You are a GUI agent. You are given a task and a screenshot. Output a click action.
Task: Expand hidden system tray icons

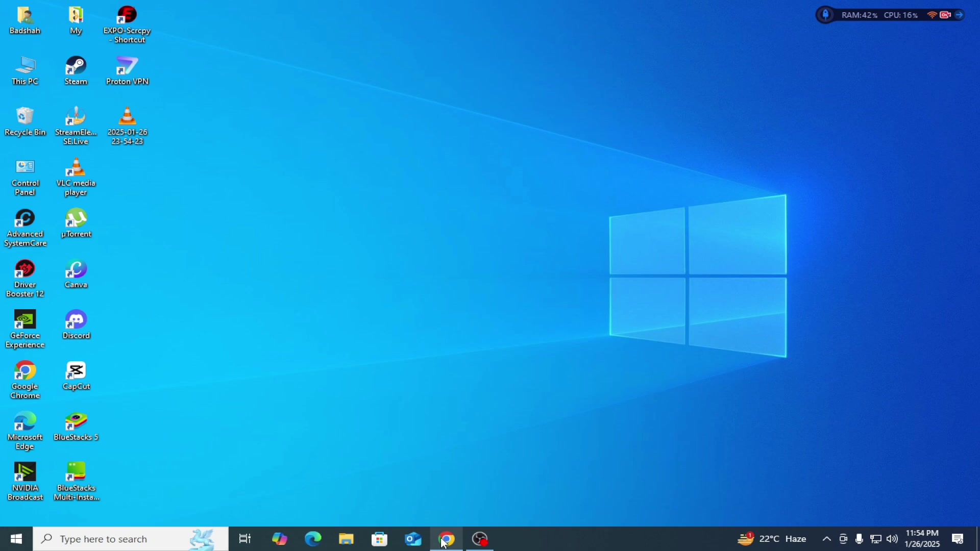pos(827,539)
